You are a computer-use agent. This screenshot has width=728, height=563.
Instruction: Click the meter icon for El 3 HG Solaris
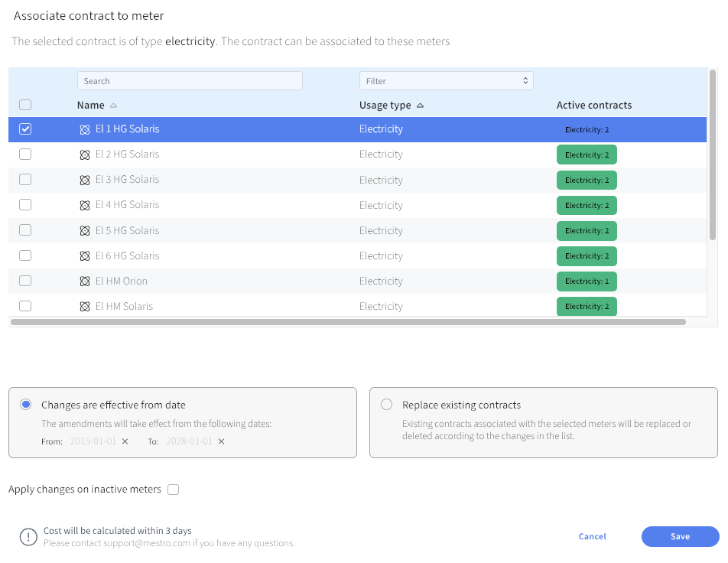(x=84, y=181)
